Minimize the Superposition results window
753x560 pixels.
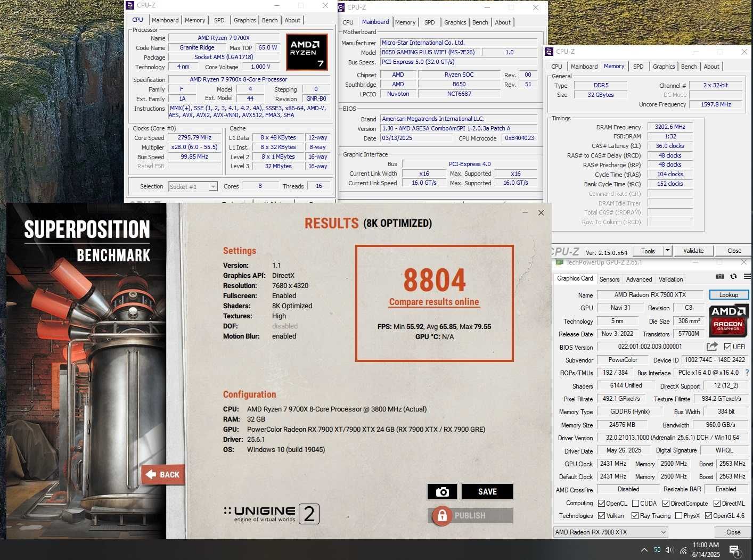(x=525, y=212)
